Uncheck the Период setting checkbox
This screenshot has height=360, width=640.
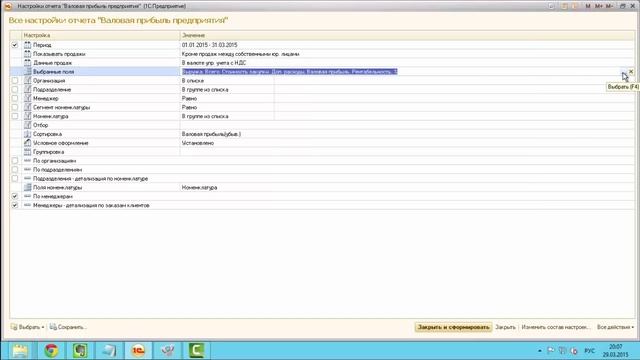click(15, 45)
